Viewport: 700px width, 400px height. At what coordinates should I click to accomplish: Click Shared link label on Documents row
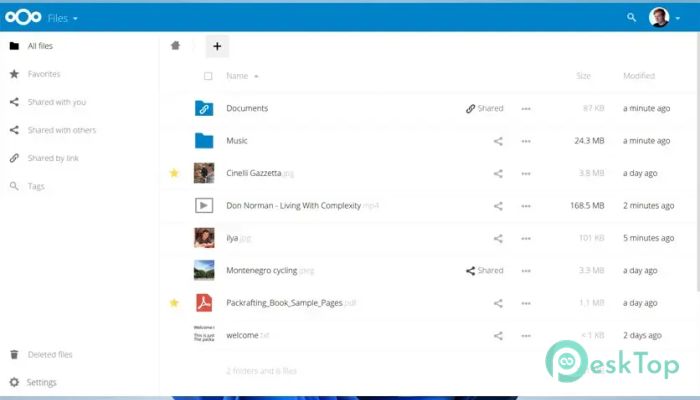click(484, 108)
